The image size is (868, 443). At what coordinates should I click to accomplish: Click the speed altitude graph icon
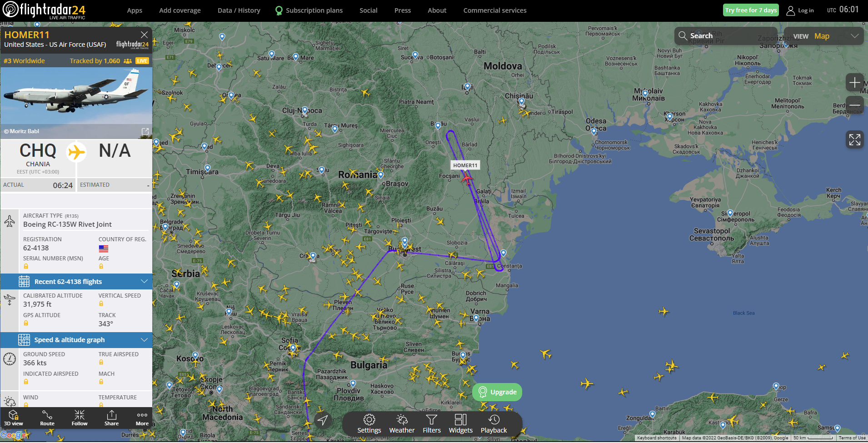(24, 340)
